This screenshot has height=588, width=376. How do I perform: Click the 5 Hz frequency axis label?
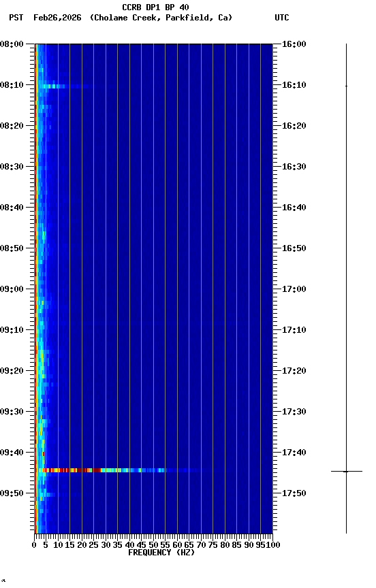pyautogui.click(x=46, y=545)
